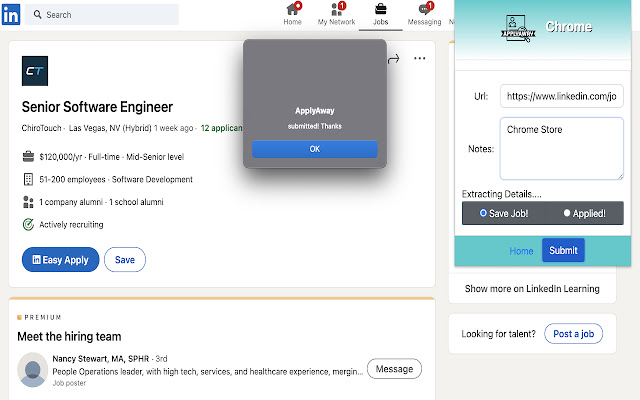The height and width of the screenshot is (400, 640).
Task: Click the Url field in ApplyAway
Action: tap(562, 96)
